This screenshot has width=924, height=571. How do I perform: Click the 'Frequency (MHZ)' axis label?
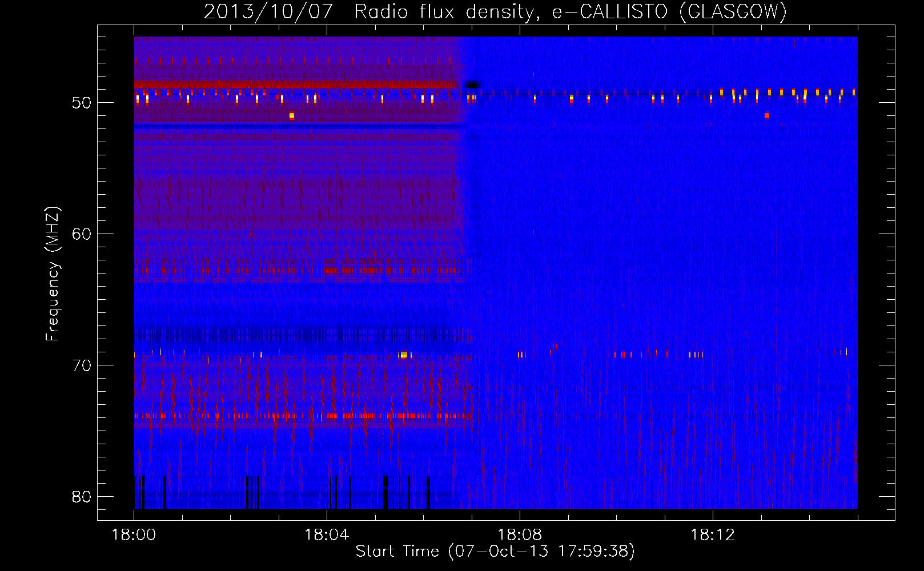click(52, 274)
